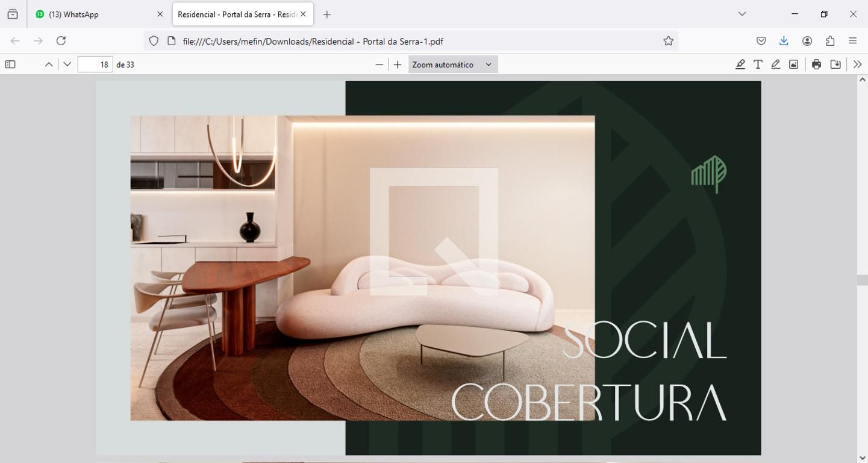
Task: Minimize the Firefox window
Action: pos(795,14)
